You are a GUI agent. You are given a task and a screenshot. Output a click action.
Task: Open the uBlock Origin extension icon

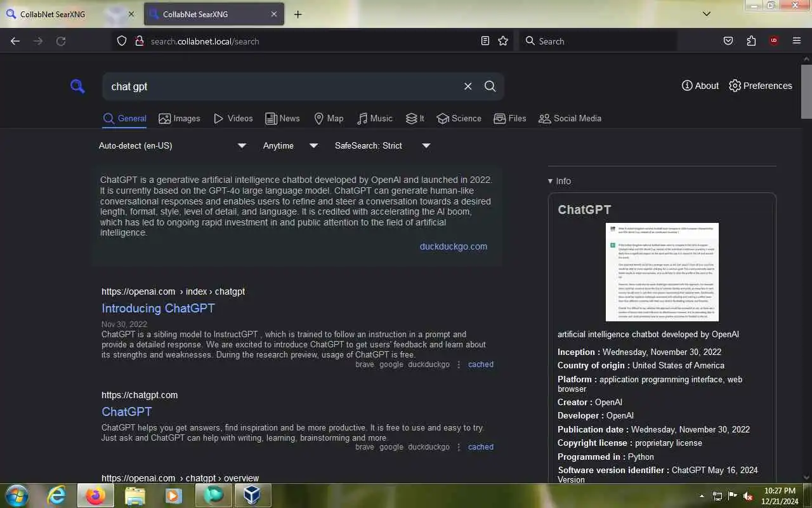click(x=773, y=41)
